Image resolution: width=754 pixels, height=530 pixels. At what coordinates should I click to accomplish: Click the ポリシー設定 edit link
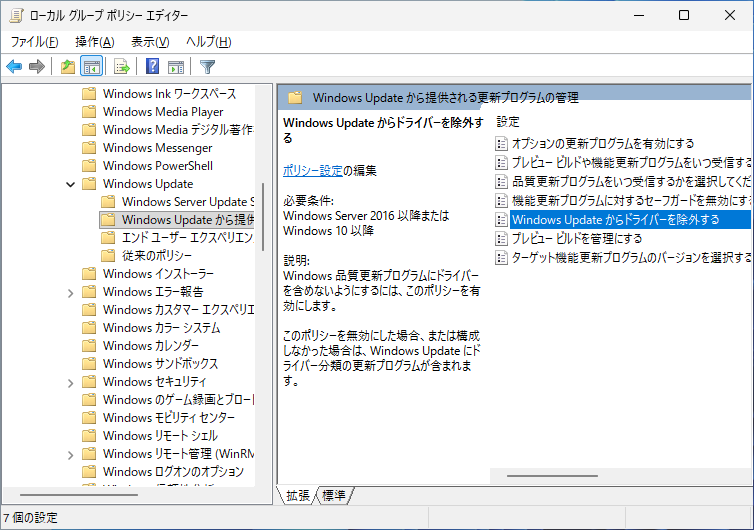tap(313, 170)
